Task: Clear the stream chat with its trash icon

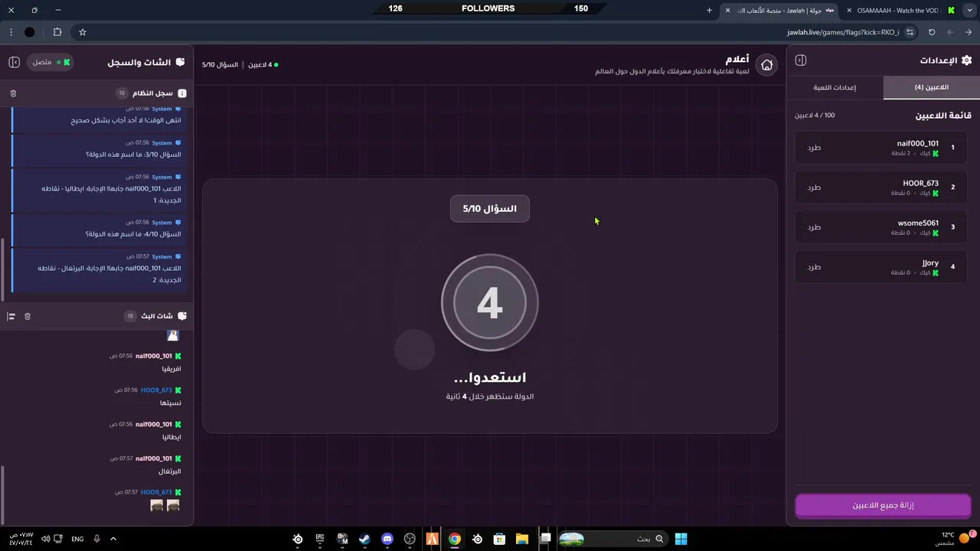Action: [x=28, y=316]
